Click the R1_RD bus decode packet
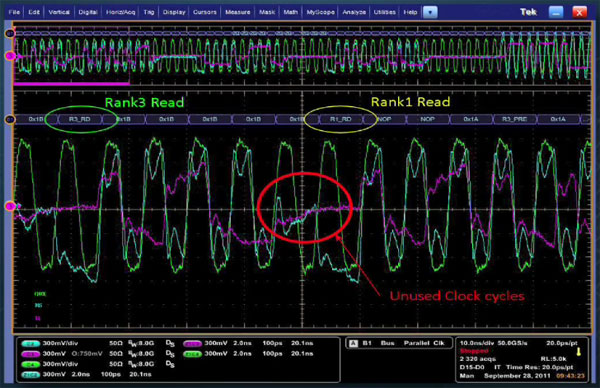 point(341,119)
